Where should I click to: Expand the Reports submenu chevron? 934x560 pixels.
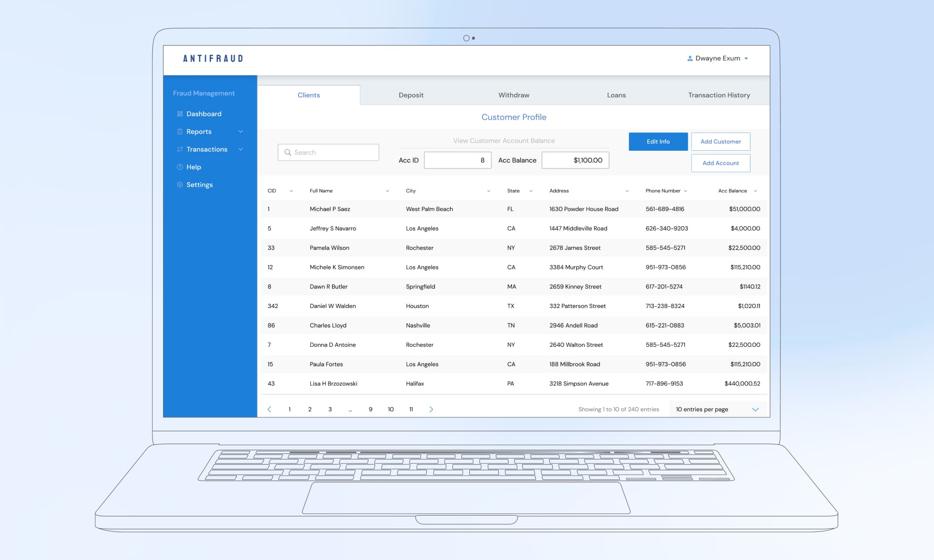[x=241, y=132]
